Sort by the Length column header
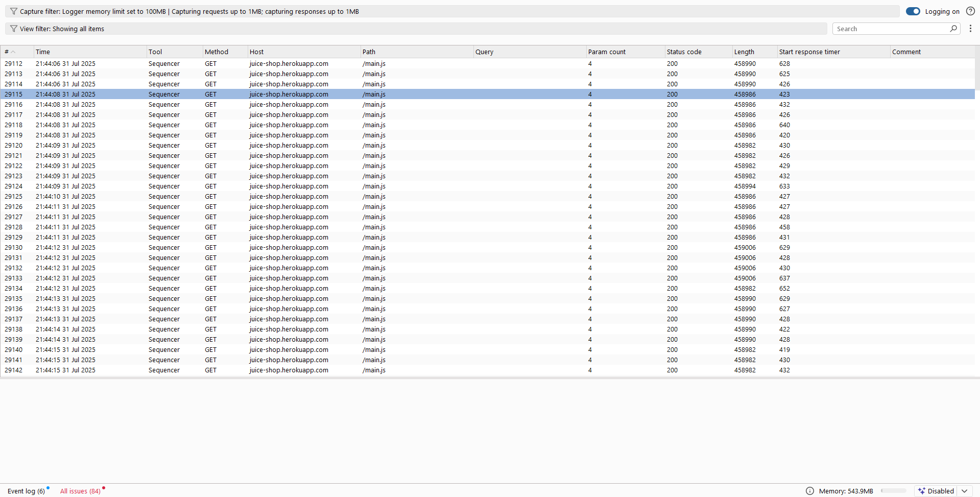 click(x=744, y=52)
